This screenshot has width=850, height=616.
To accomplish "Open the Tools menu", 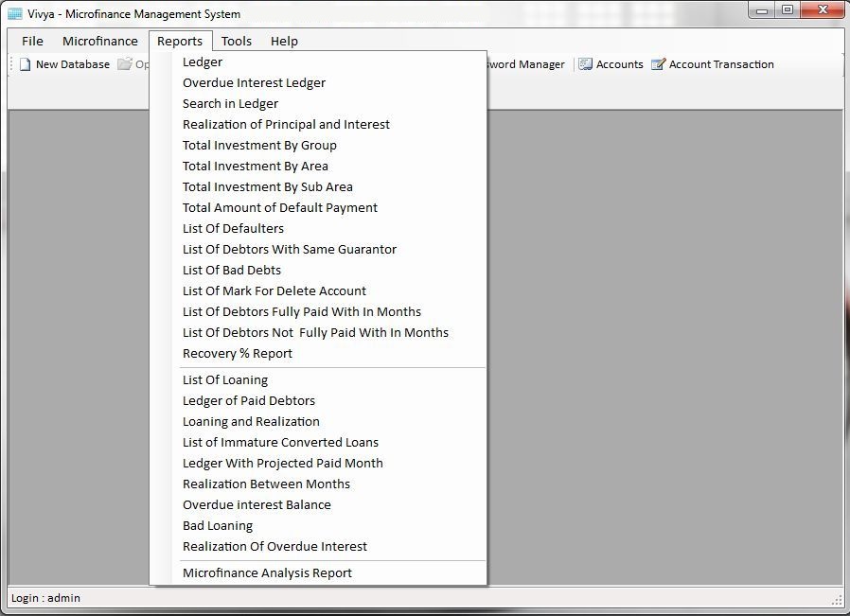I will click(x=237, y=41).
